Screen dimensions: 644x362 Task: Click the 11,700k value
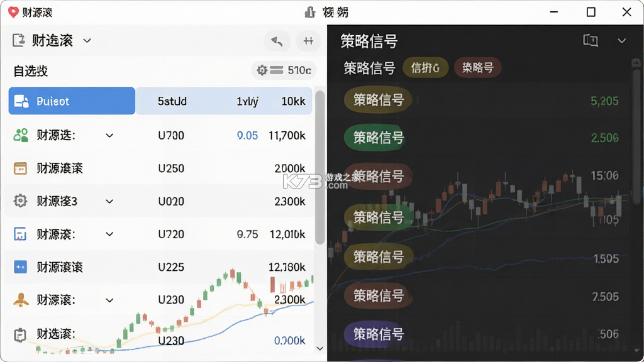coord(287,136)
